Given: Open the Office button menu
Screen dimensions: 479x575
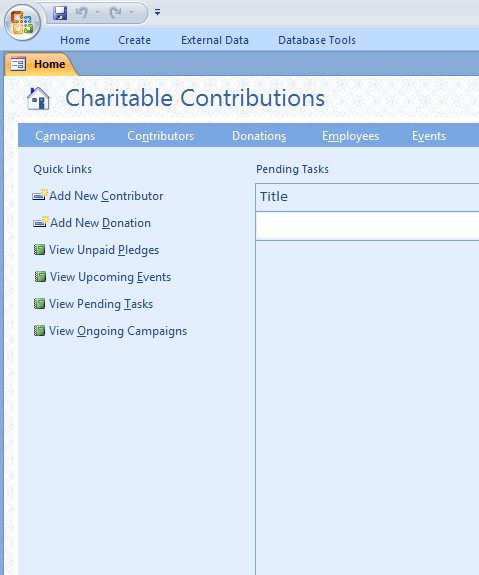Looking at the screenshot, I should pyautogui.click(x=22, y=22).
